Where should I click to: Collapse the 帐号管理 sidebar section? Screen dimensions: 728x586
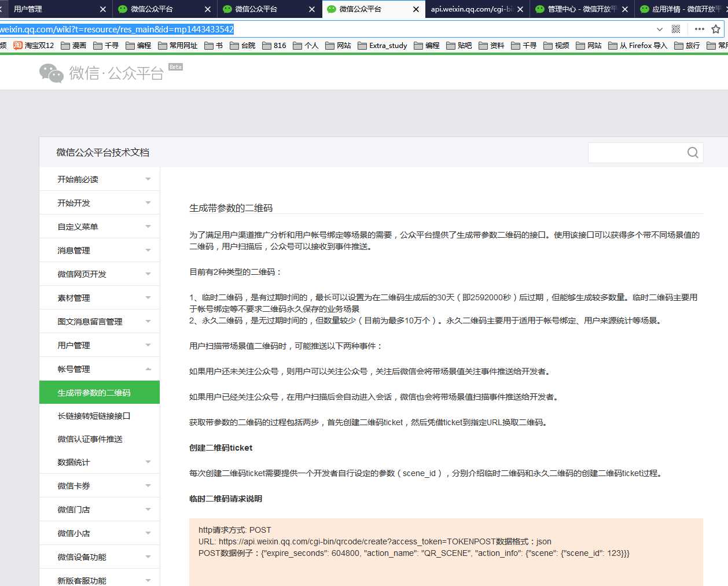(100, 369)
